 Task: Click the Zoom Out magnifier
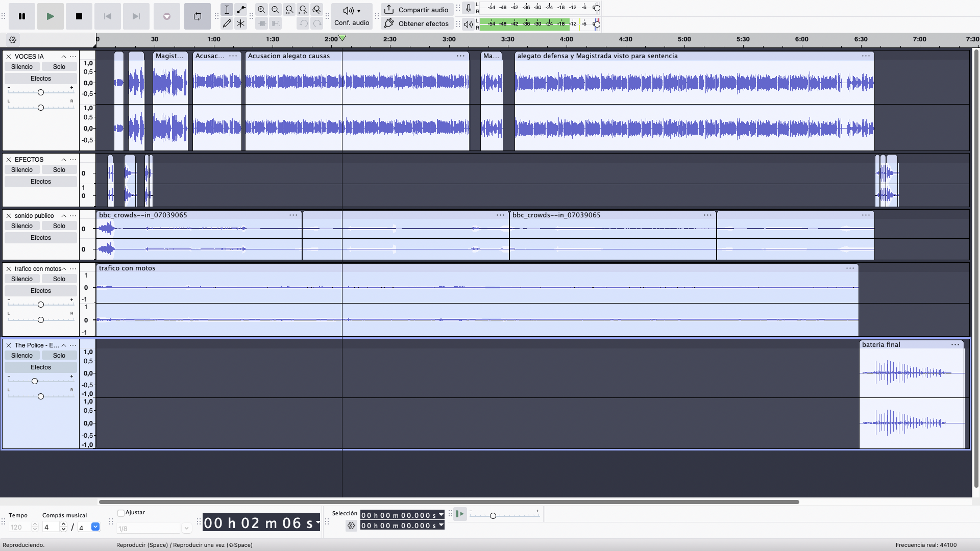(275, 10)
